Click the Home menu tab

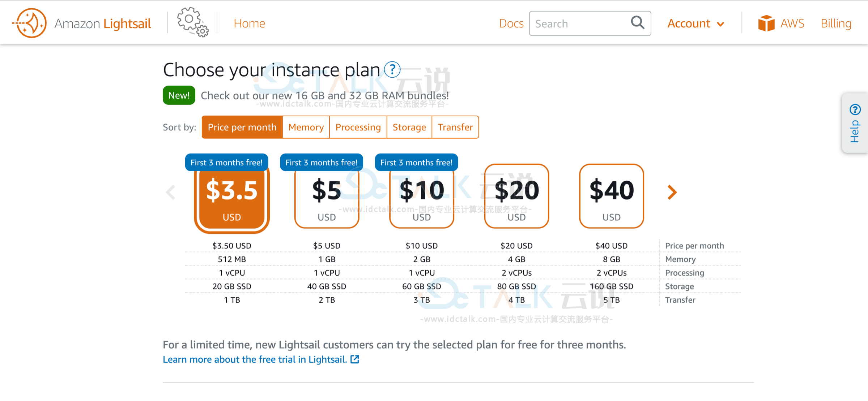coord(249,23)
